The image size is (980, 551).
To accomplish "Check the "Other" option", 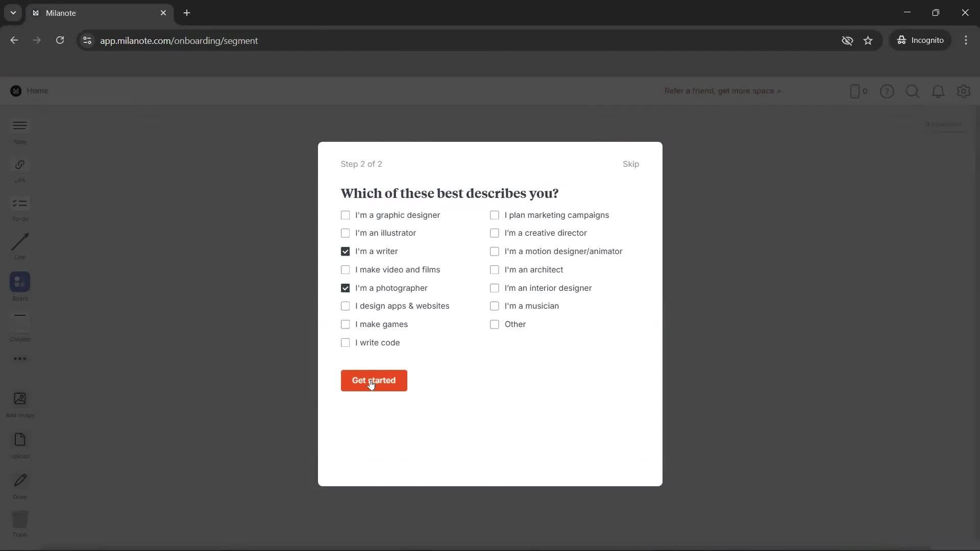I will point(494,324).
